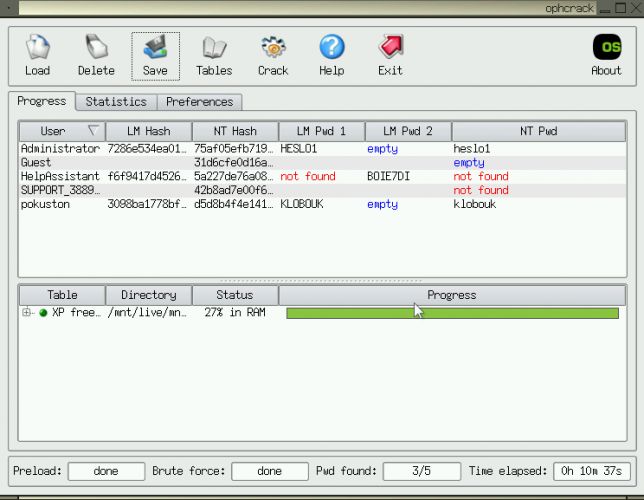This screenshot has width=644, height=500.
Task: Close the ophcrack window
Action: (636, 8)
